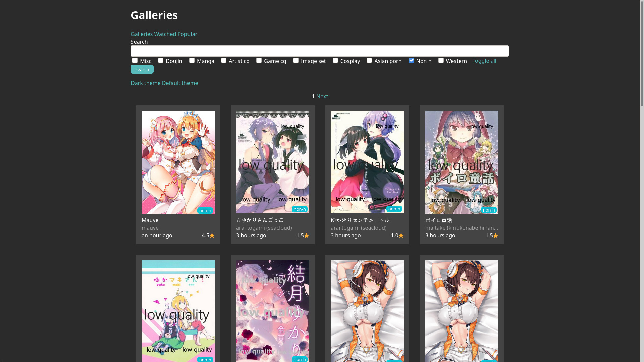
Task: Enable the Doujin category checkbox
Action: 161,60
